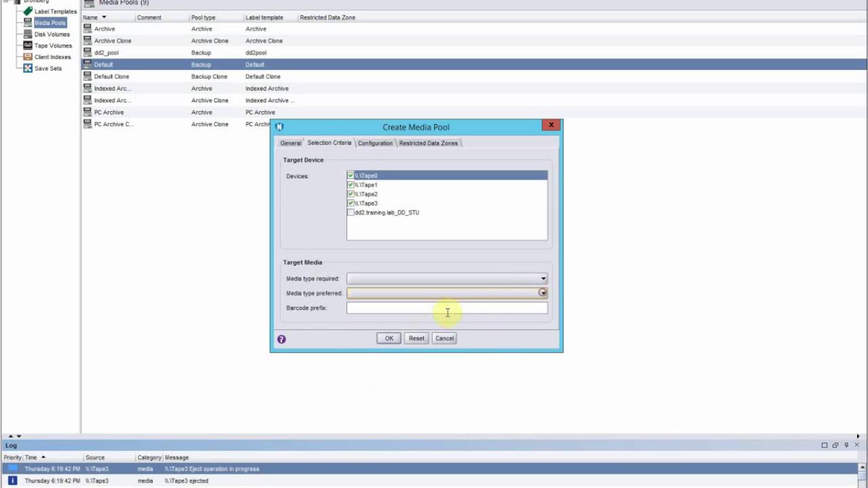Pin the Log panel
The width and height of the screenshot is (868, 488).
click(x=846, y=445)
